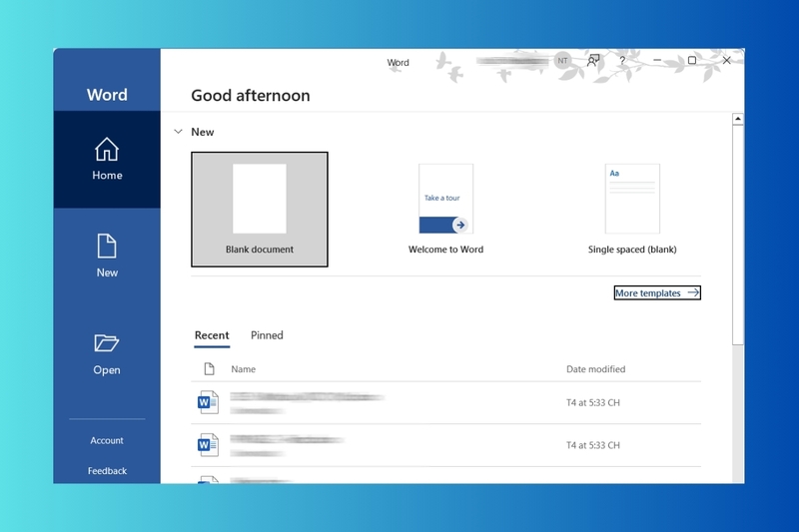799x532 pixels.
Task: Click the second recent Word file icon
Action: click(x=208, y=445)
